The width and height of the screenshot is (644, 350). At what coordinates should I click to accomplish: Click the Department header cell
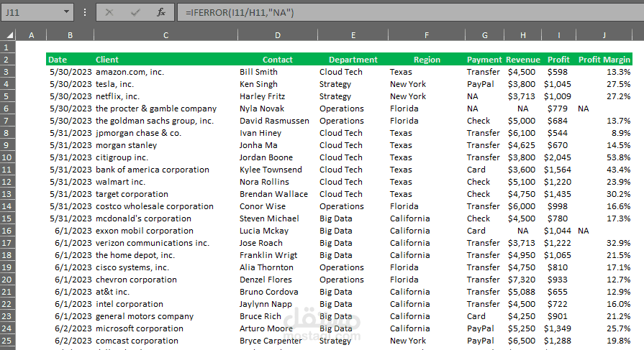(353, 60)
